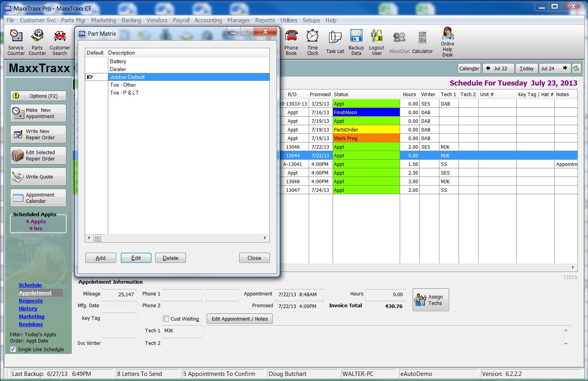Click Edit Selected Repair Order

[x=38, y=155]
